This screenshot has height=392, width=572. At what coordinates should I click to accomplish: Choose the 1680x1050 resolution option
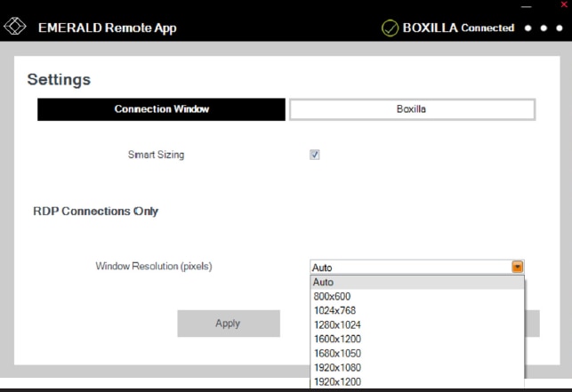click(417, 353)
